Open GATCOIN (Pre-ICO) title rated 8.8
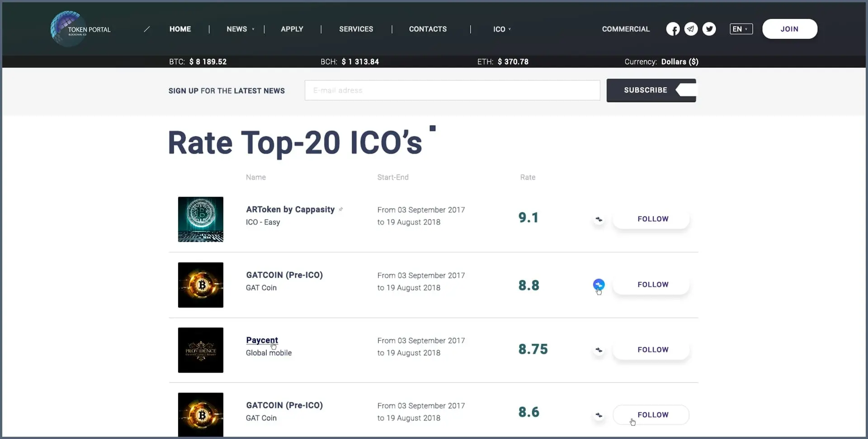The height and width of the screenshot is (439, 868). [284, 275]
